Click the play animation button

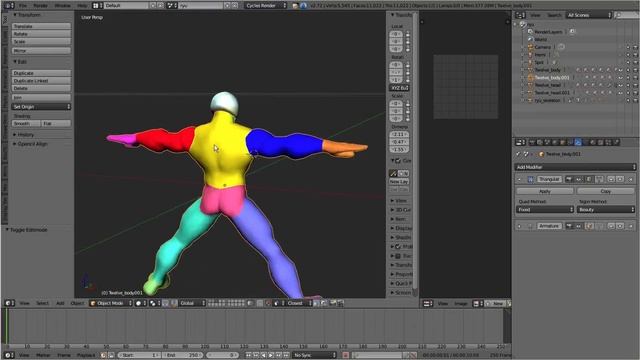pos(271,355)
